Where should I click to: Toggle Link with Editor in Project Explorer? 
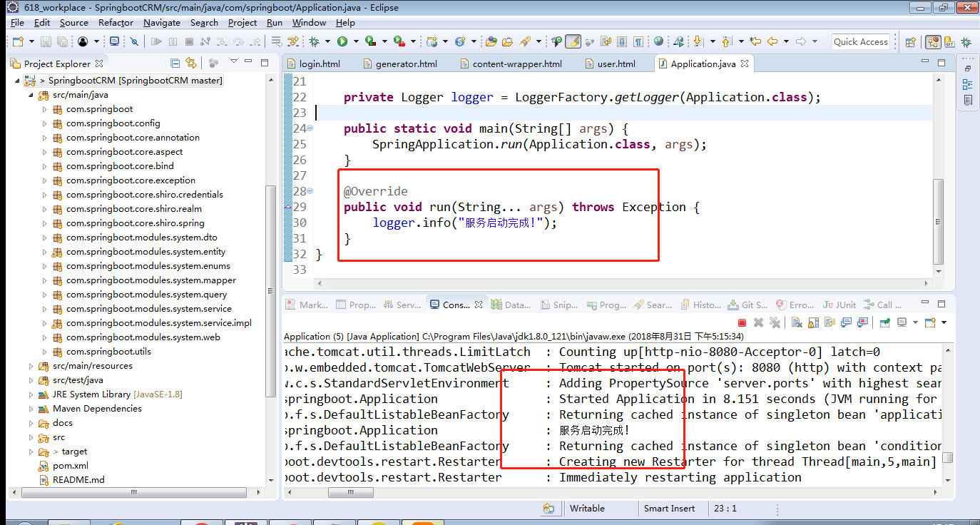191,63
